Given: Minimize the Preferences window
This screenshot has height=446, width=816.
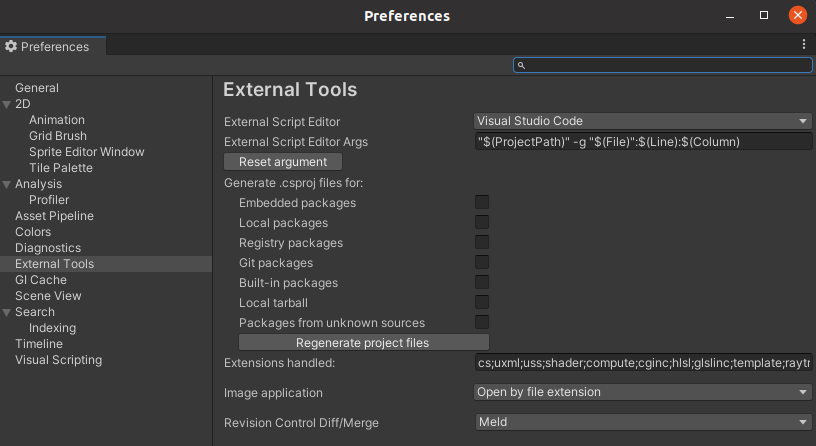Looking at the screenshot, I should (x=731, y=16).
